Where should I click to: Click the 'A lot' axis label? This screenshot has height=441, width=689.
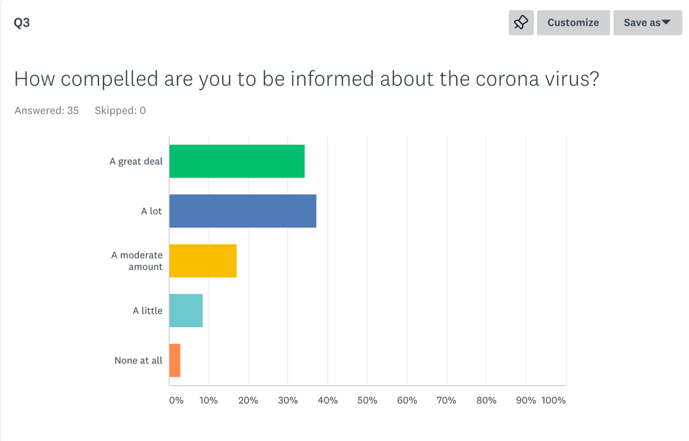coord(151,211)
